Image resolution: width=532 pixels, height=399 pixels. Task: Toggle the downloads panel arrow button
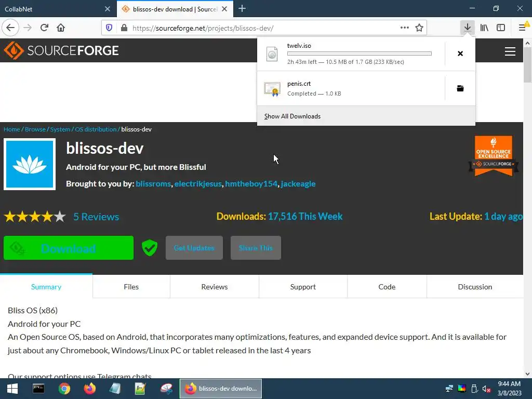coord(468,28)
